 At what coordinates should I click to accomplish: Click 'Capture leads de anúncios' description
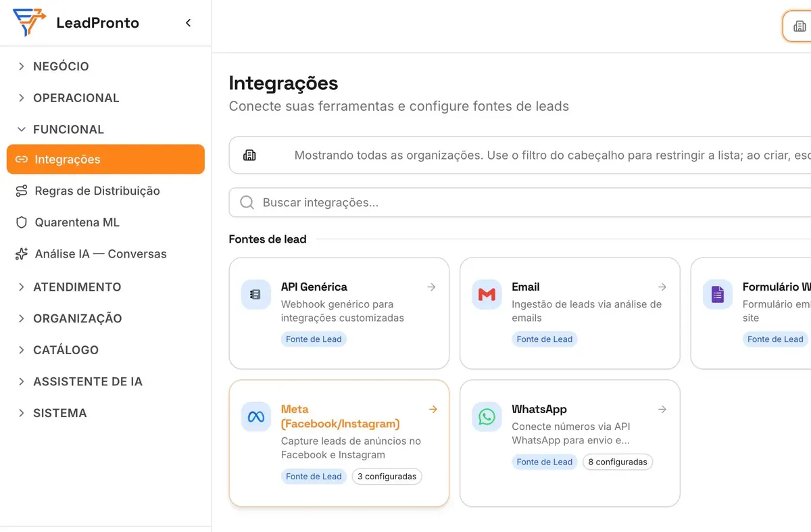(x=351, y=448)
